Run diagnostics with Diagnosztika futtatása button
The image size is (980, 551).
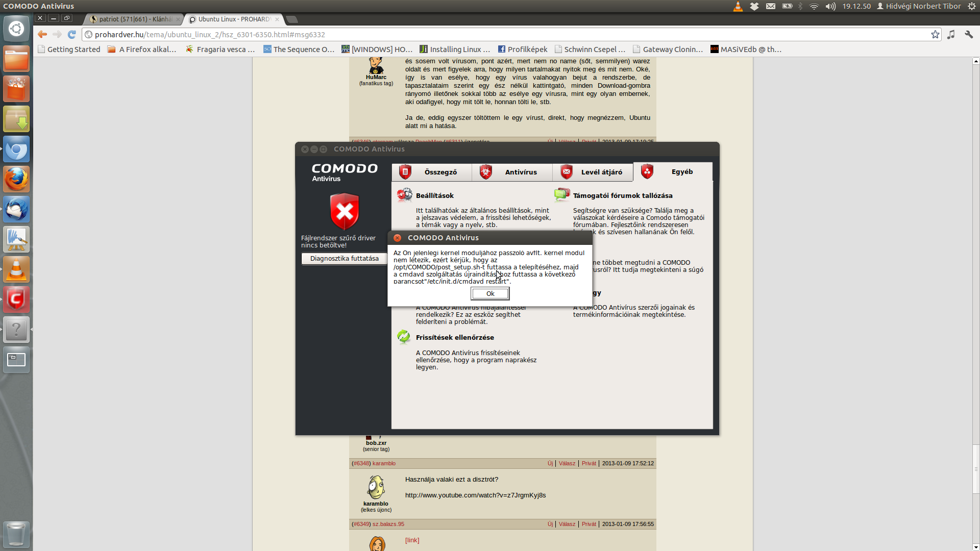point(344,259)
